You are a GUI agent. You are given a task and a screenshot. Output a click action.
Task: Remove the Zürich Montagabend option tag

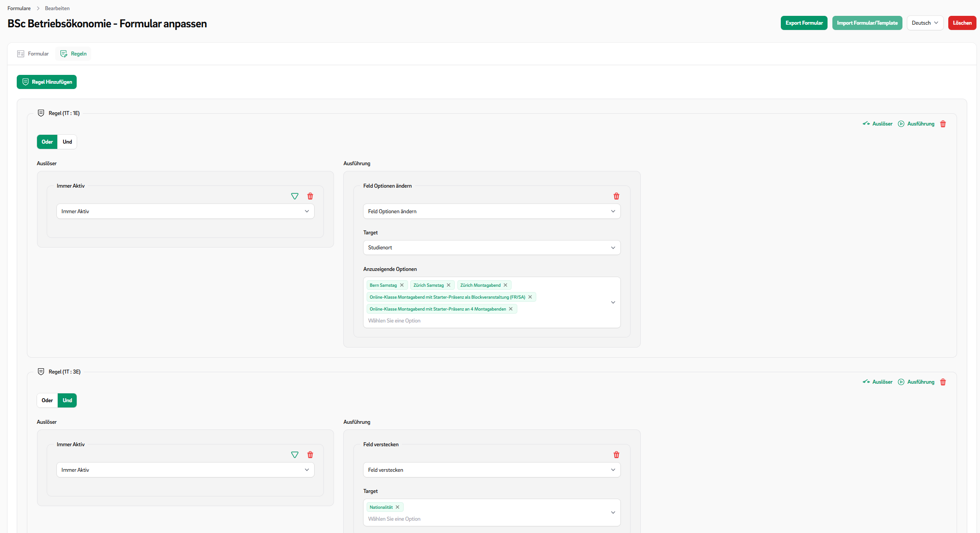[505, 285]
